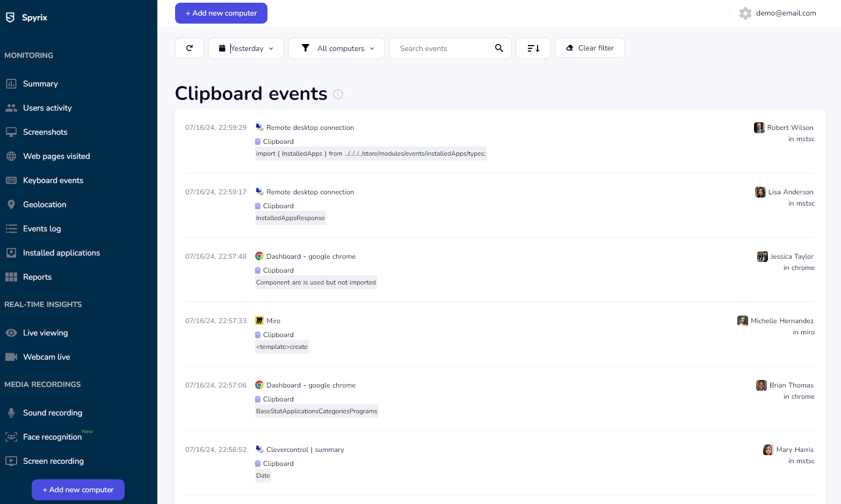This screenshot has height=504, width=841.
Task: Expand the All computers filter dropdown
Action: (x=336, y=48)
